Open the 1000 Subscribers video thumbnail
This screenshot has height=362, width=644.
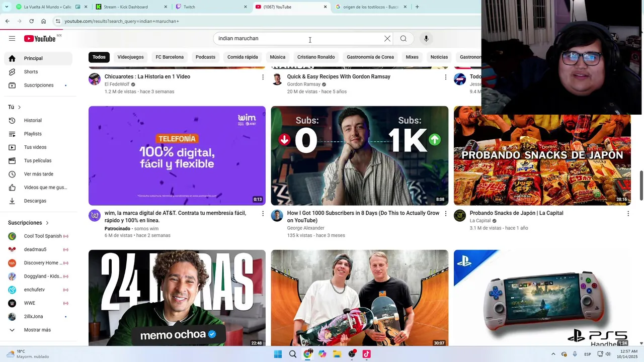360,155
